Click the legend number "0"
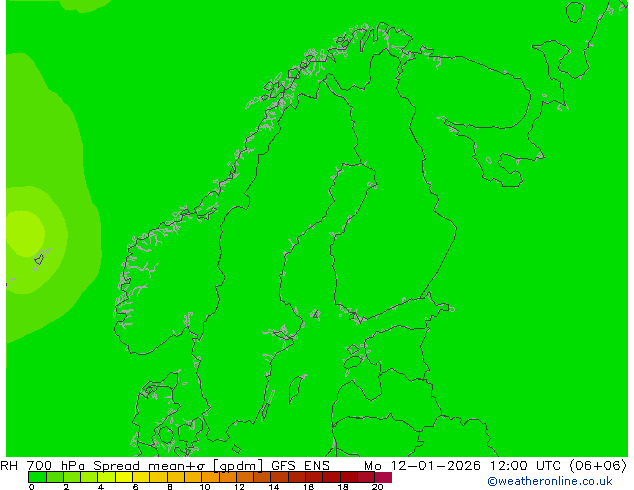Screen dimensions: 634x490 click(x=32, y=487)
